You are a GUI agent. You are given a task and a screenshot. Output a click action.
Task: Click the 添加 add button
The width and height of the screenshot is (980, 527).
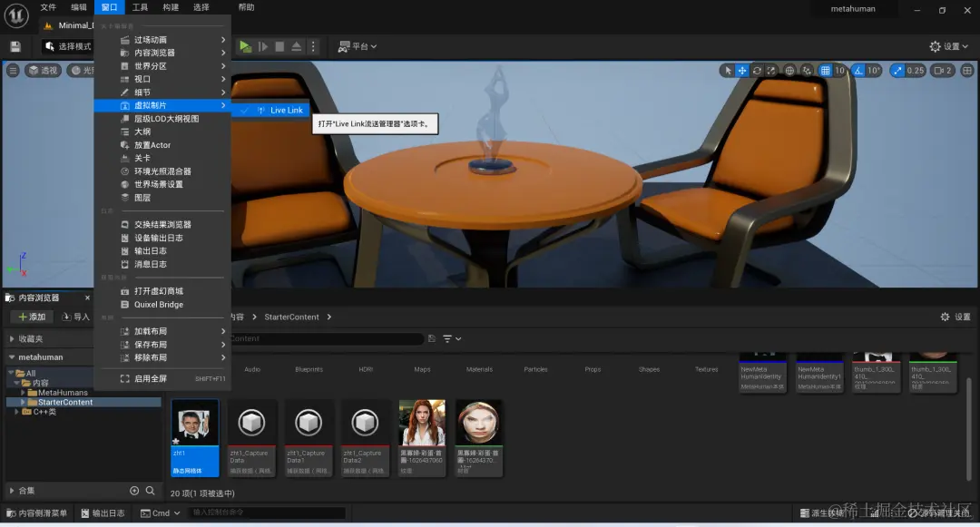click(x=32, y=317)
